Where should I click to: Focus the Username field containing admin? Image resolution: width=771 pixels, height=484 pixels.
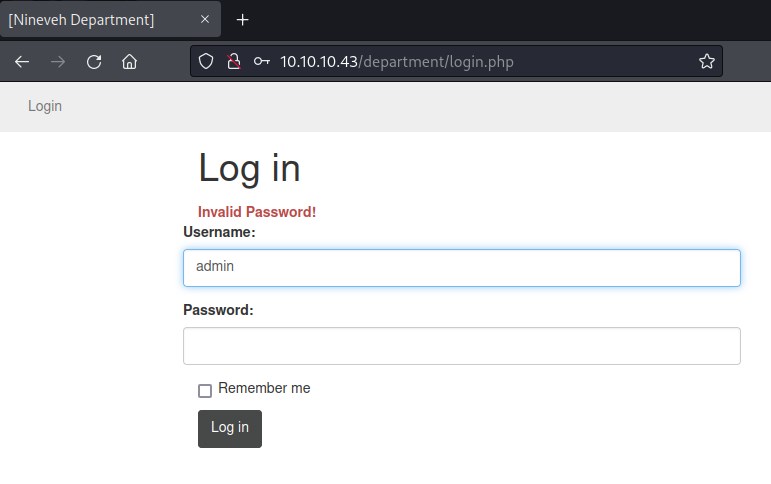[x=461, y=267]
